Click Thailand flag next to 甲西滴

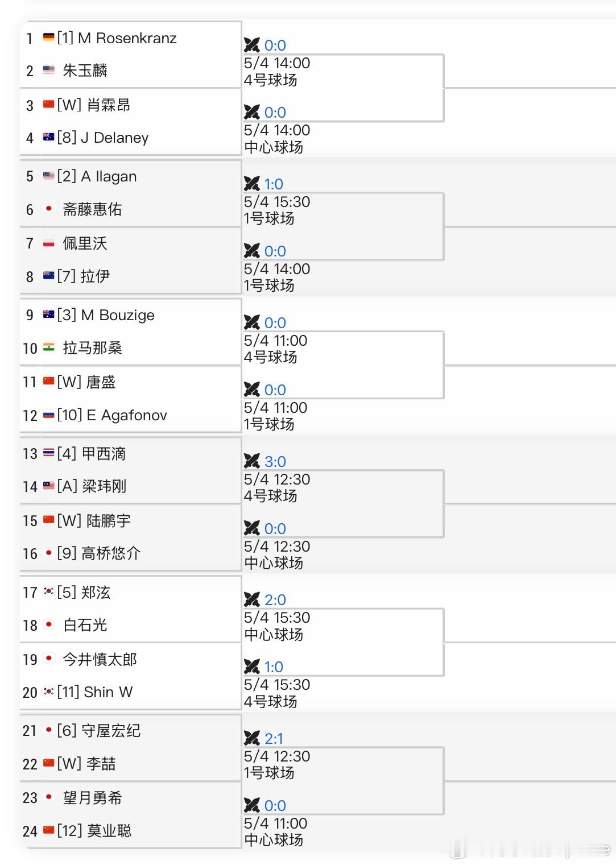pos(49,453)
